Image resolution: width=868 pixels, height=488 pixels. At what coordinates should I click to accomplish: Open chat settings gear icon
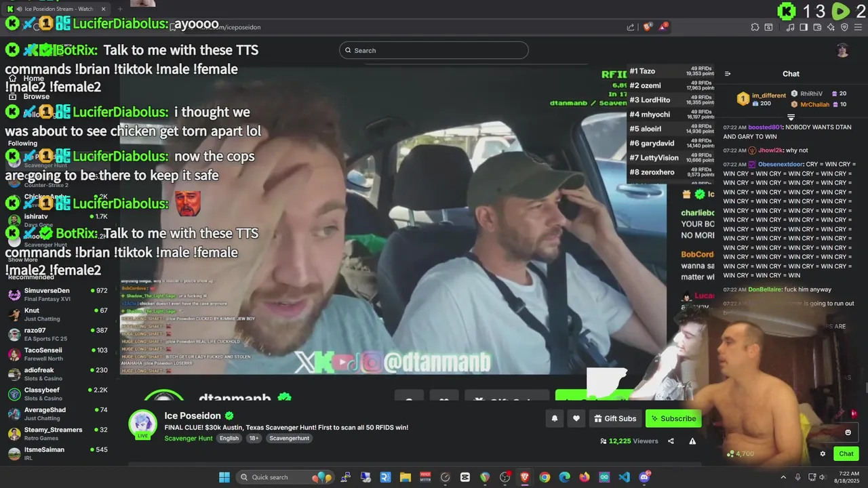tap(823, 454)
